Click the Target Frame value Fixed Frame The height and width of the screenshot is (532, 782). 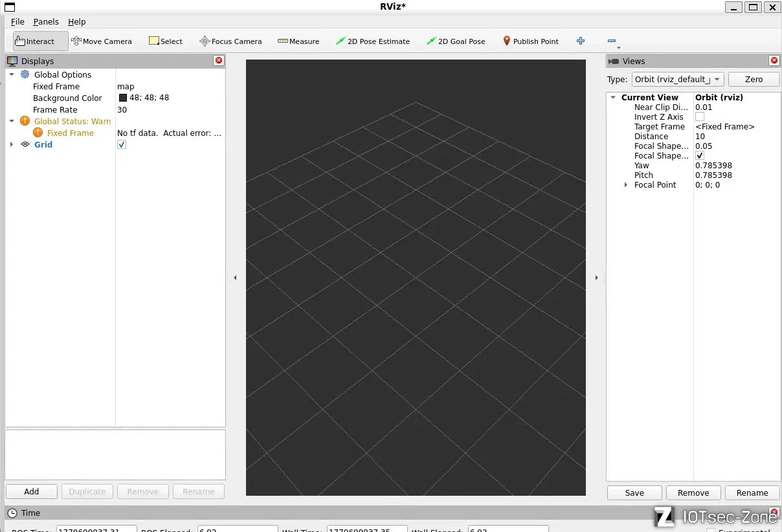[x=724, y=126]
